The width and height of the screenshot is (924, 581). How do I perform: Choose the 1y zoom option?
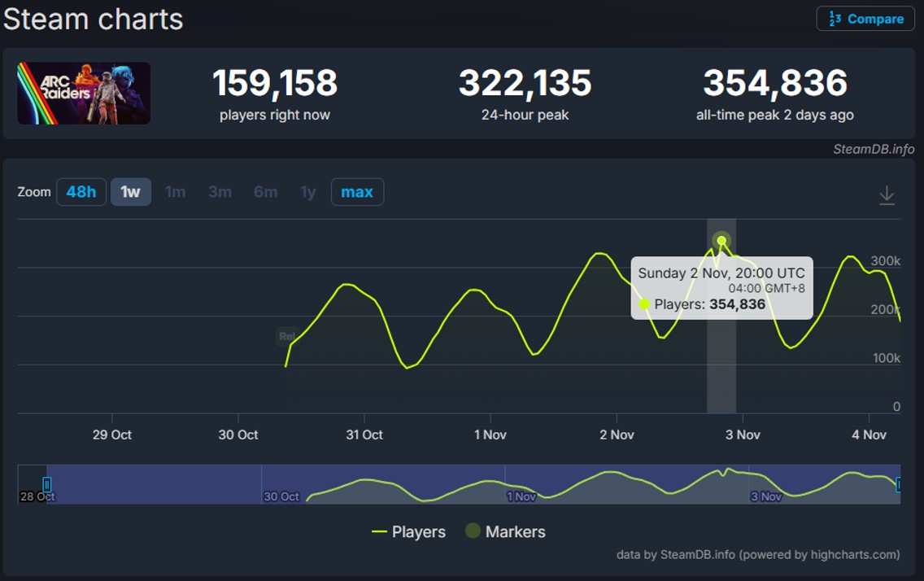click(x=307, y=192)
